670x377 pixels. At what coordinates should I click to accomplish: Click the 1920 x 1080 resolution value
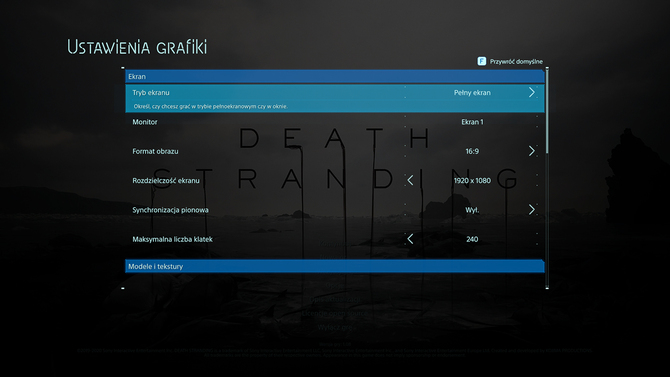(x=472, y=180)
